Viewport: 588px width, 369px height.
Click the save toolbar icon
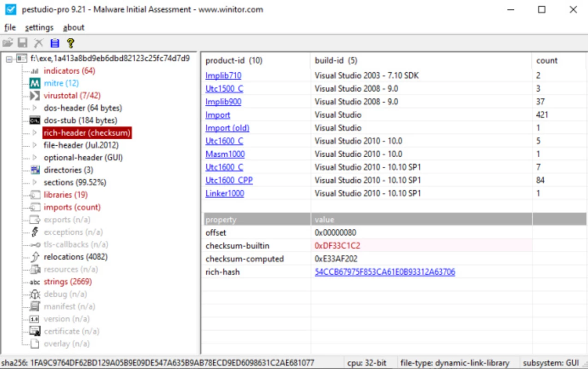click(23, 43)
